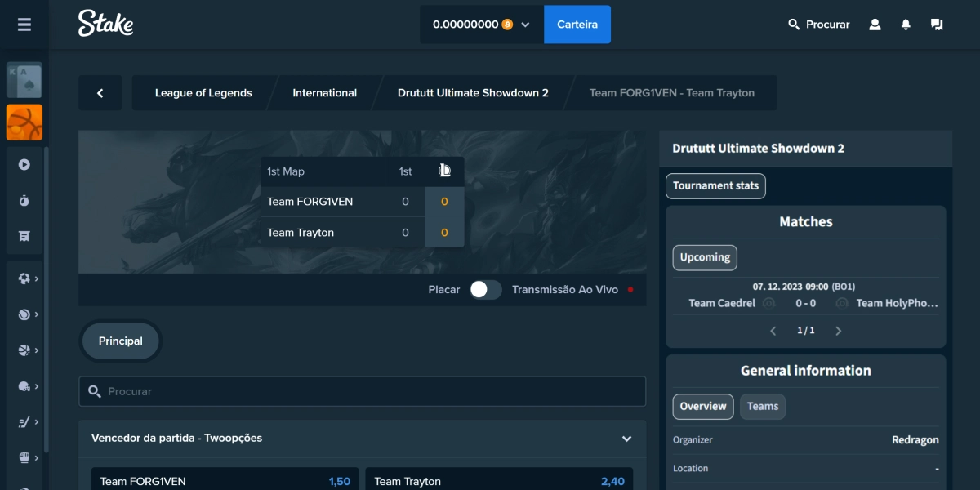980x490 pixels.
Task: Toggle the Upcoming filter in Matches panel
Action: 704,257
